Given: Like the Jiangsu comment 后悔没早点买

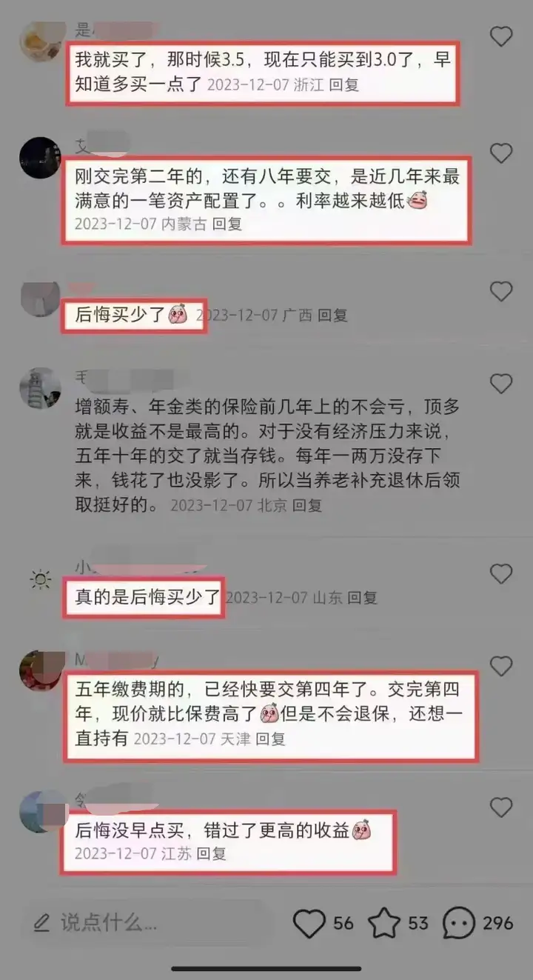Looking at the screenshot, I should 501,807.
